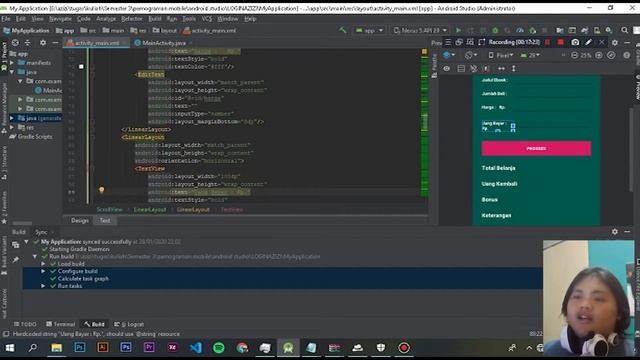The image size is (640, 360).
Task: Open the Pixel device dropdown in preview
Action: [501, 55]
